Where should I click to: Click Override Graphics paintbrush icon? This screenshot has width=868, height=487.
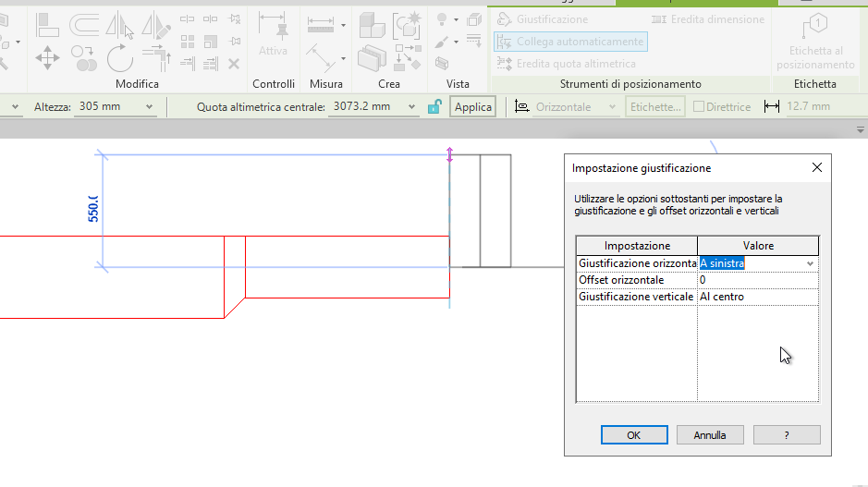(442, 43)
